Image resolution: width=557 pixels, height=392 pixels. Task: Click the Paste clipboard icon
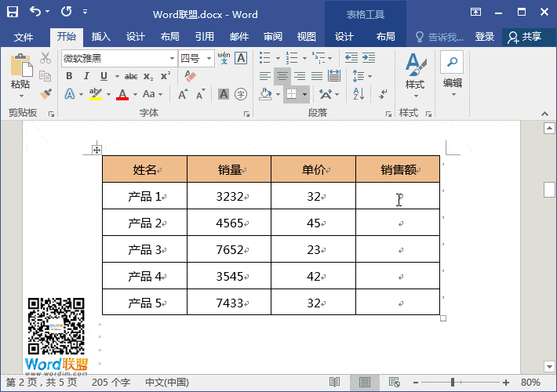point(21,65)
